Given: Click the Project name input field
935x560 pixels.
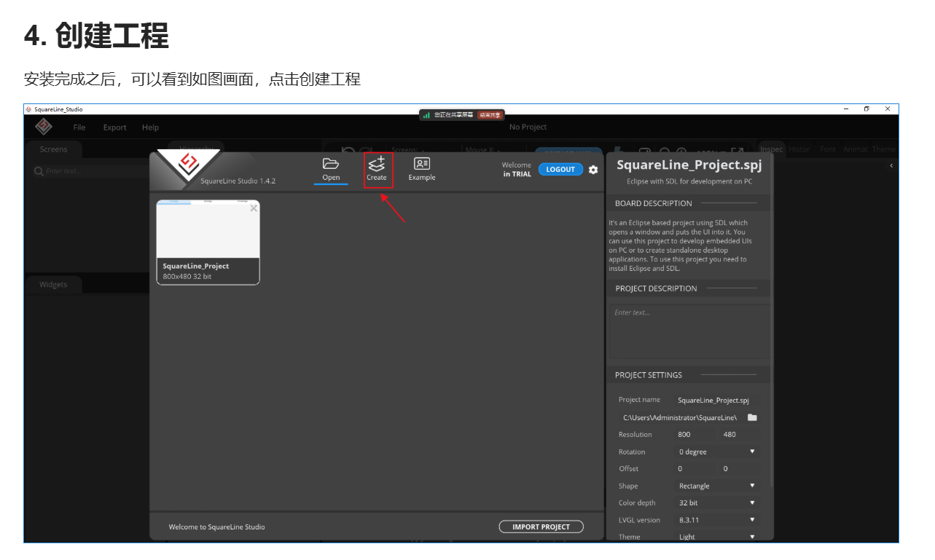Looking at the screenshot, I should click(717, 400).
